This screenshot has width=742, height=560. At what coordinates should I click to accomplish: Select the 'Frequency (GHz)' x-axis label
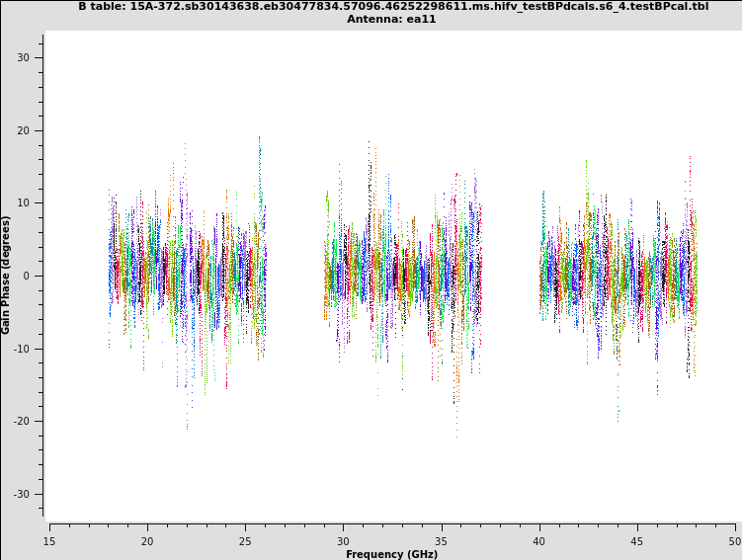(x=391, y=554)
